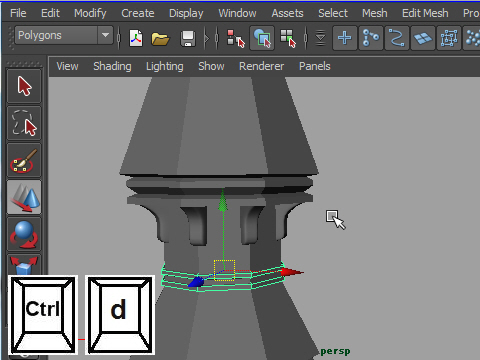Open a scene with folder icon
Viewport: 480px width, 360px height.
[160, 38]
